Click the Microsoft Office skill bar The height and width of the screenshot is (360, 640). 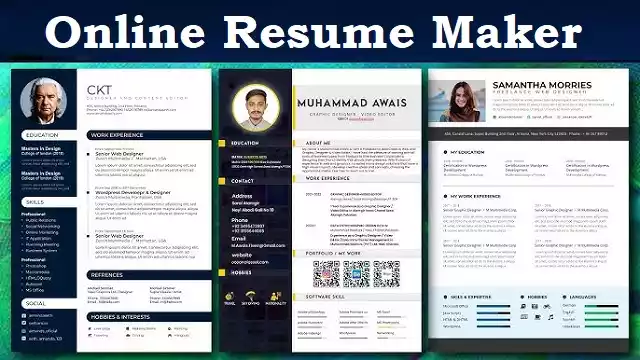click(493, 306)
